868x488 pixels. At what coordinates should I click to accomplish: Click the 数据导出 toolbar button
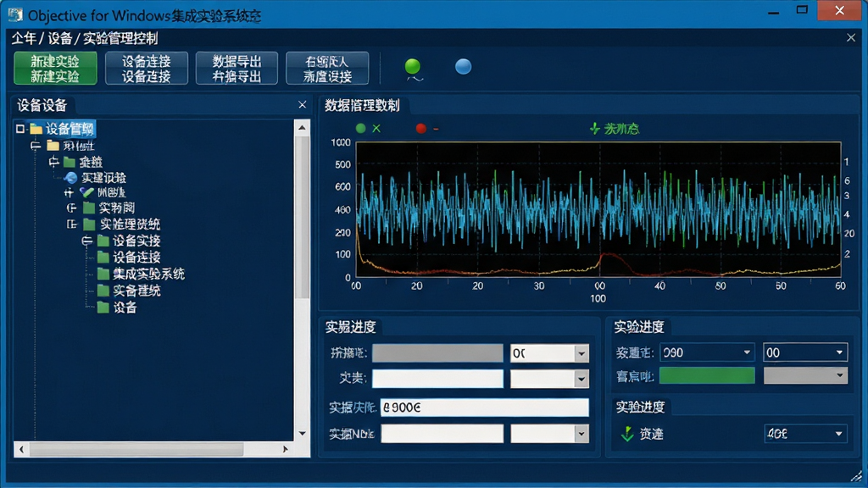point(236,68)
